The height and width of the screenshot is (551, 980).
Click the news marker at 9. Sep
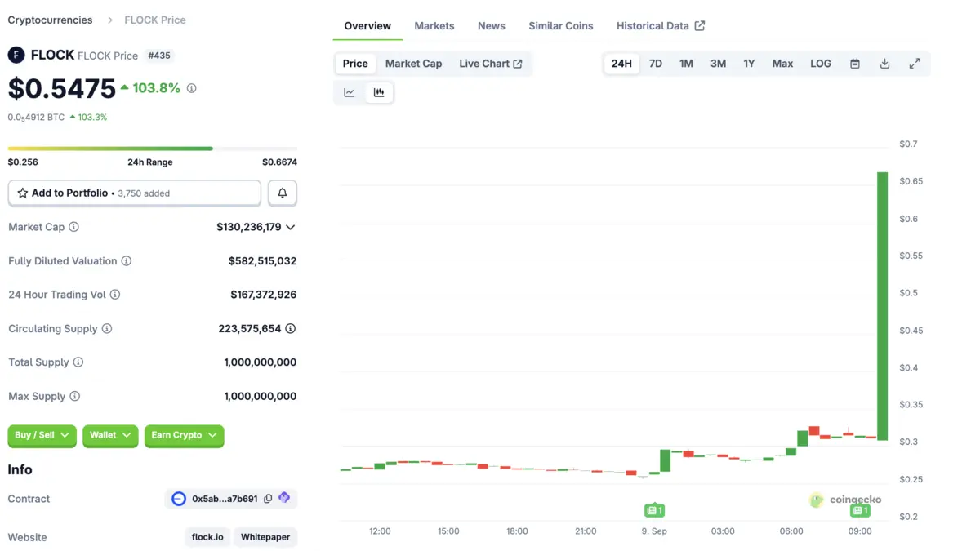pos(654,511)
